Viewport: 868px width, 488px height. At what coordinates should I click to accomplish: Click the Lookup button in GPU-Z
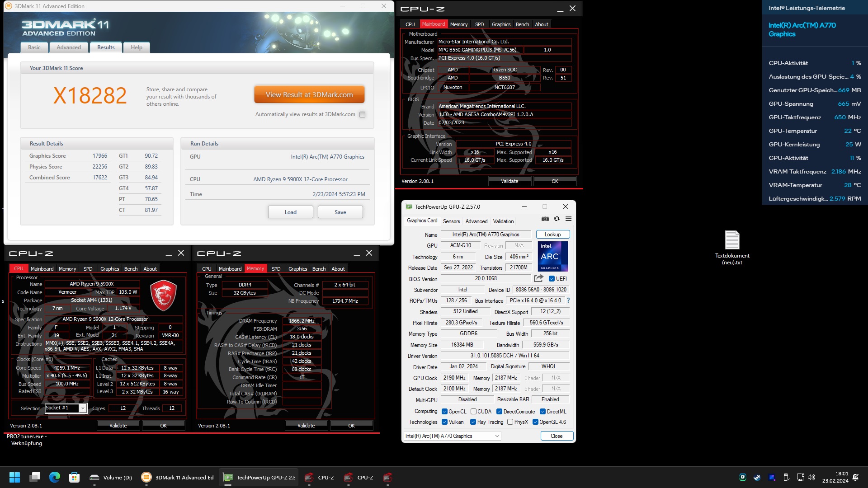coord(552,235)
